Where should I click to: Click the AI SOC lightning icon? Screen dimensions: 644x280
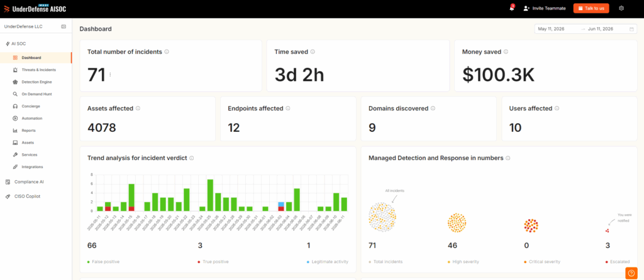(x=8, y=43)
